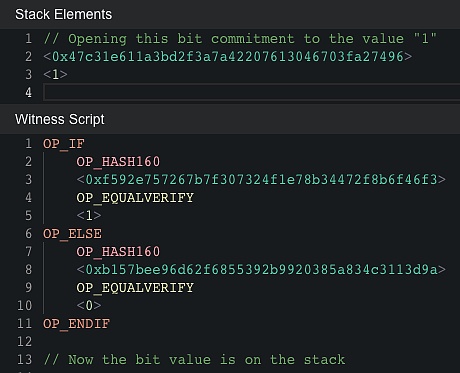
Task: Click line number 6 in witness script gutter
Action: tap(28, 234)
